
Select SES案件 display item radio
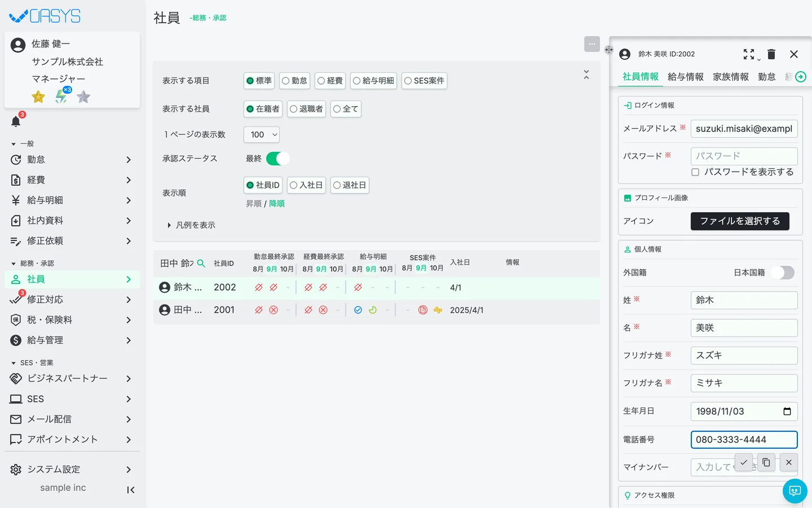coord(425,81)
